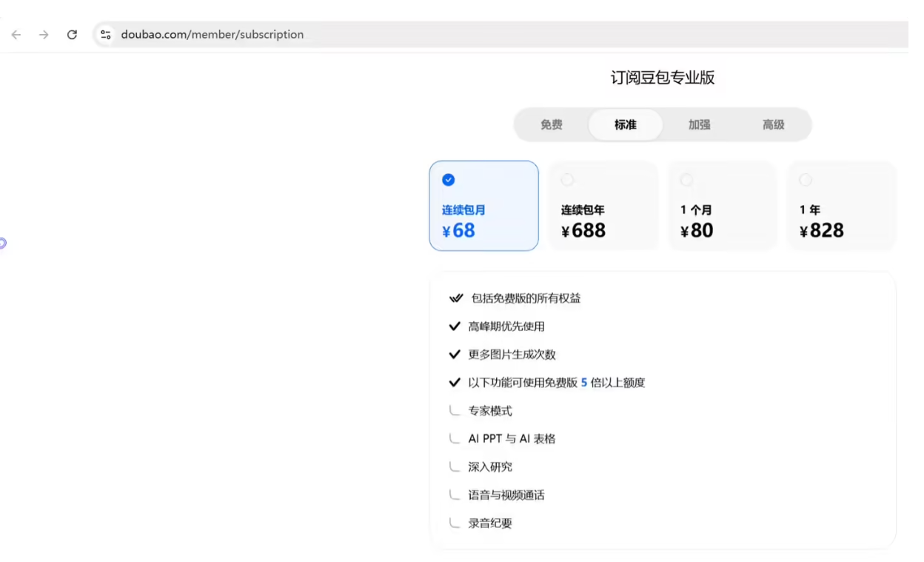Open site information icon beside the URL
This screenshot has width=924, height=562.
[x=106, y=35]
